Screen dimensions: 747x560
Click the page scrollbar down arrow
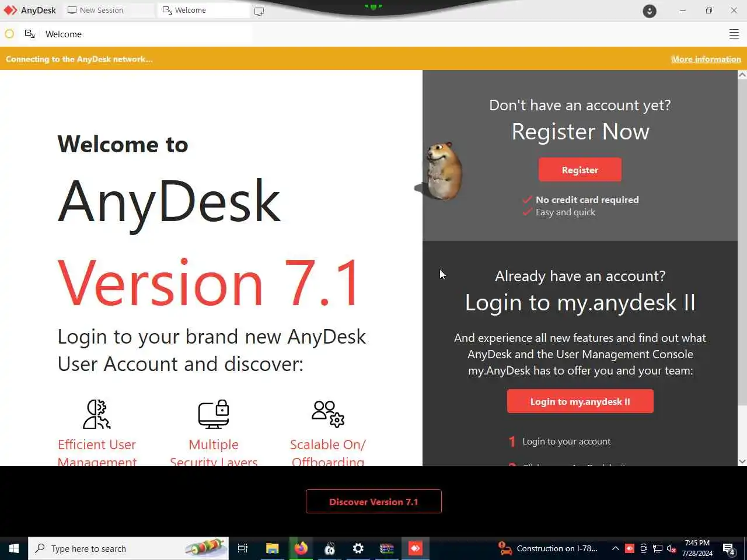[742, 461]
